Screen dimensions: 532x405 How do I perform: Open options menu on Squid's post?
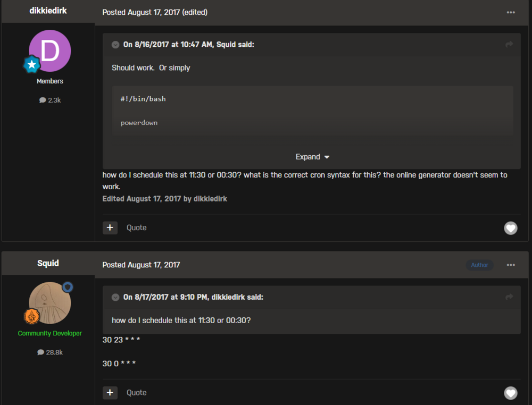point(511,265)
